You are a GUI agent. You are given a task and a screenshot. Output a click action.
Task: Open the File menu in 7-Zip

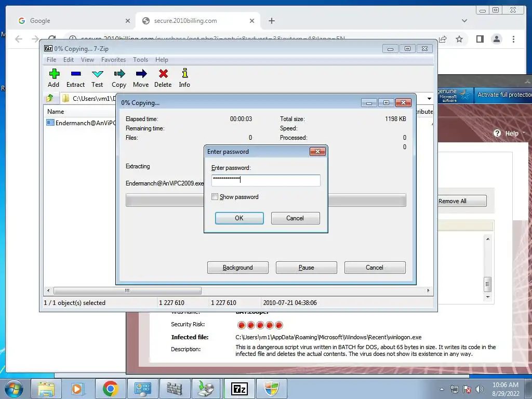51,60
